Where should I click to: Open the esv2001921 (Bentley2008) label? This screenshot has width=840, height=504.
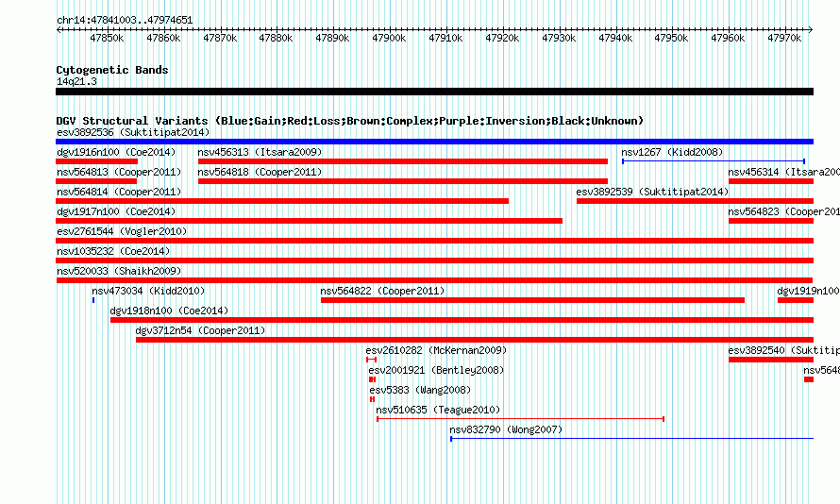(436, 370)
